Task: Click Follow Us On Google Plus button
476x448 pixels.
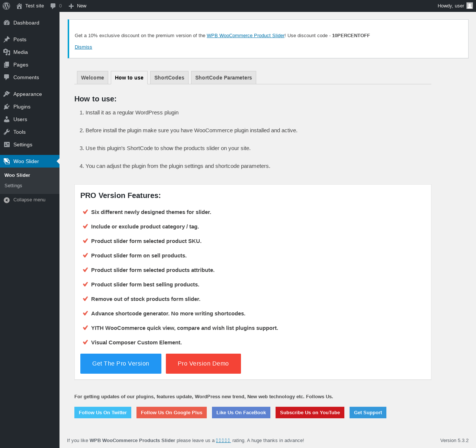Action: pos(171,413)
